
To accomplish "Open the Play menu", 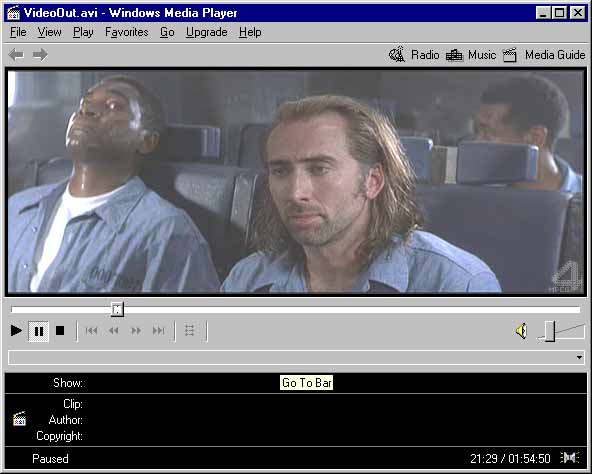I will 83,32.
